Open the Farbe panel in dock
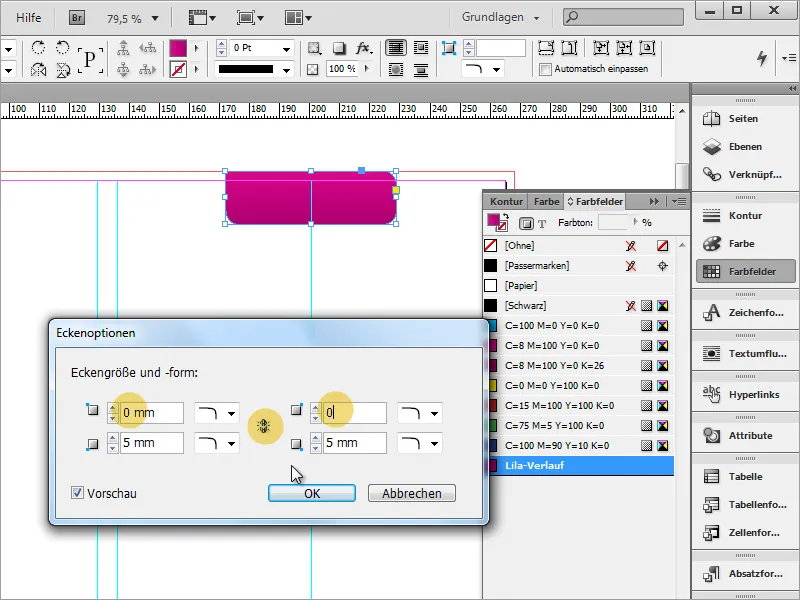This screenshot has height=600, width=800. [x=745, y=243]
